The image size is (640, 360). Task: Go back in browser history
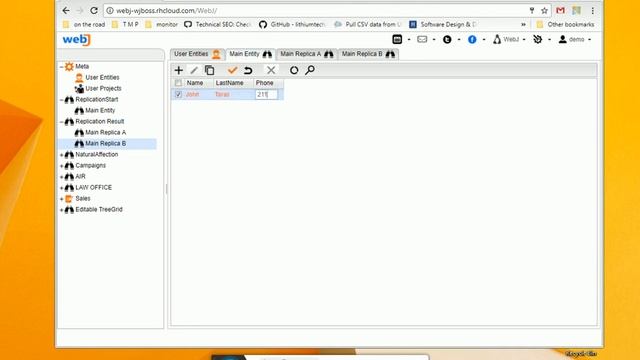66,11
